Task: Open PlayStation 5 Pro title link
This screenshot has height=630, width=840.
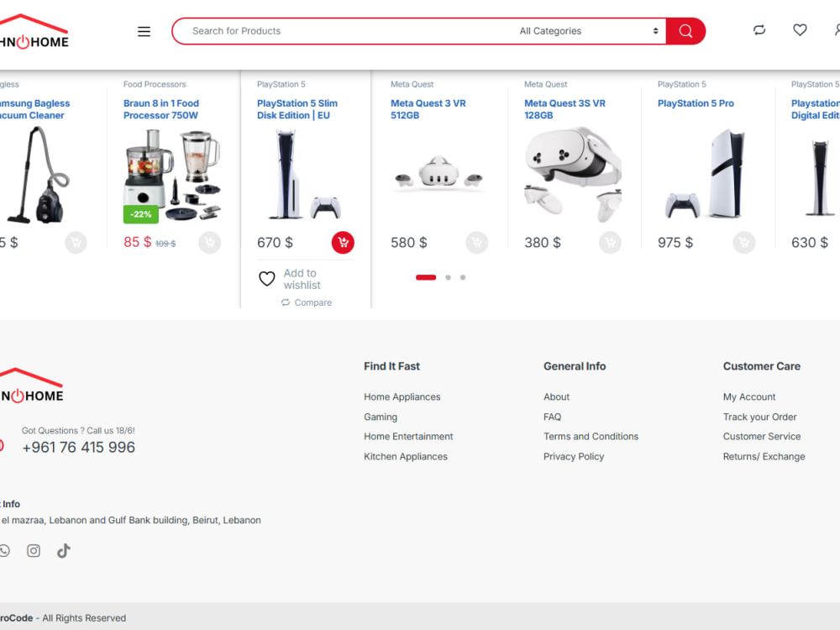Action: tap(696, 103)
